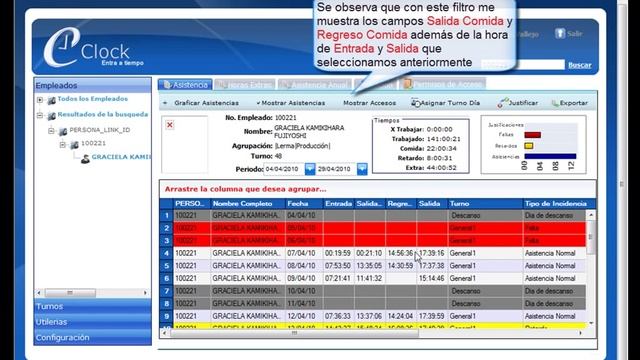The image size is (640, 360).
Task: Open the date picker for 04/04/2010
Action: 310,169
